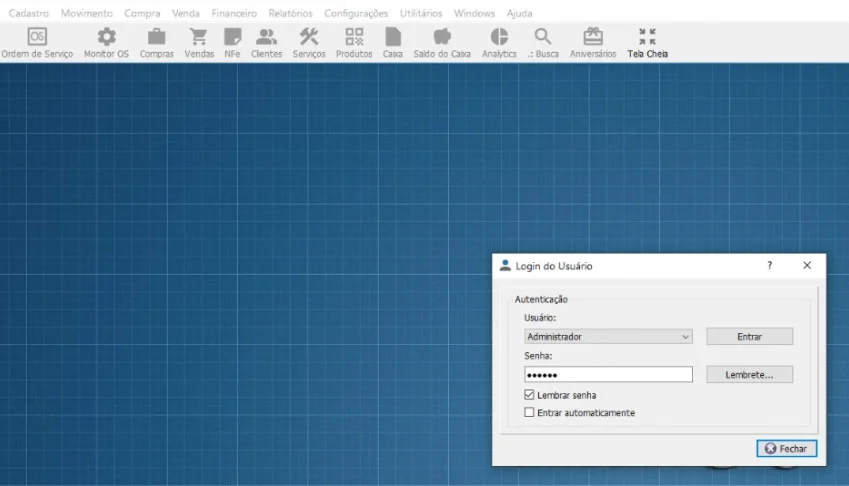The height and width of the screenshot is (486, 849).
Task: Open the Saldo do Caixa piggy icon
Action: [x=442, y=37]
